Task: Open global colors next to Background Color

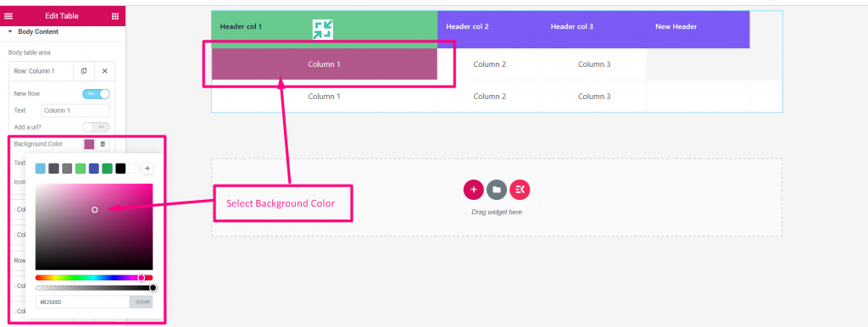Action: point(103,144)
